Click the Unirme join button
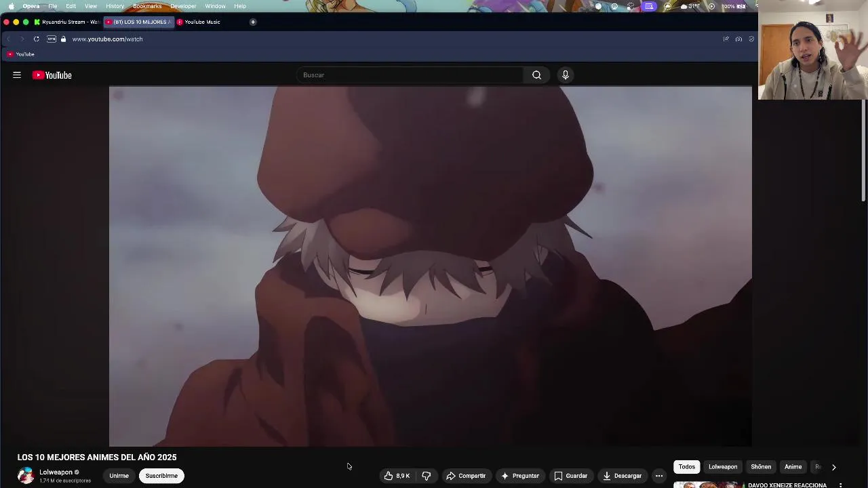The width and height of the screenshot is (868, 488). tap(119, 476)
